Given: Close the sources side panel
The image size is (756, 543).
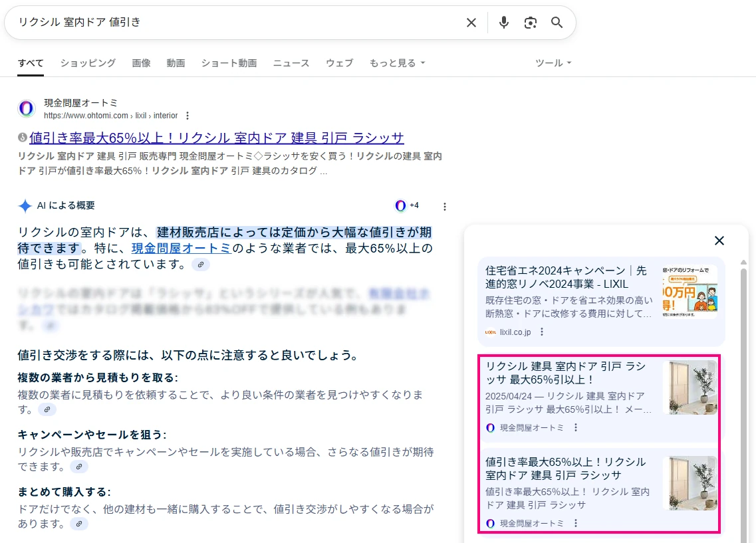Looking at the screenshot, I should point(719,241).
